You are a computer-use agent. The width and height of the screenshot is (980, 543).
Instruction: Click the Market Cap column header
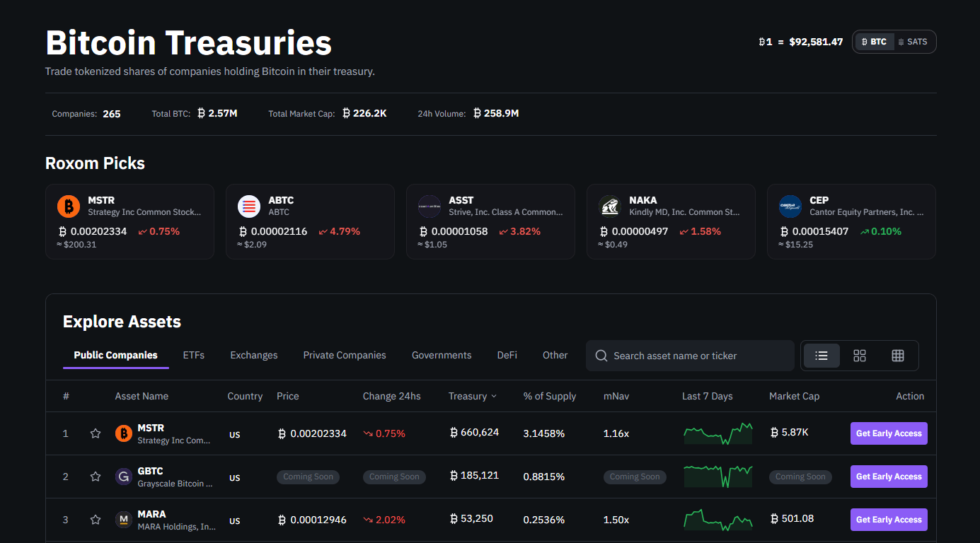tap(794, 396)
